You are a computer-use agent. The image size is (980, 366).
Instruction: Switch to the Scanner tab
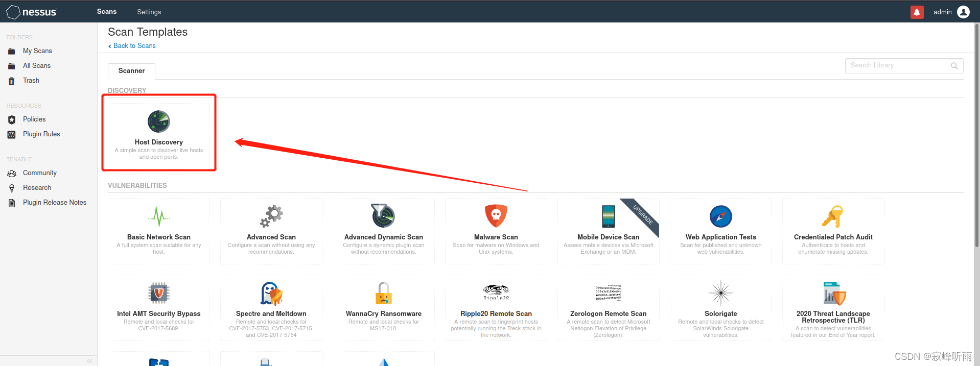pyautogui.click(x=131, y=71)
